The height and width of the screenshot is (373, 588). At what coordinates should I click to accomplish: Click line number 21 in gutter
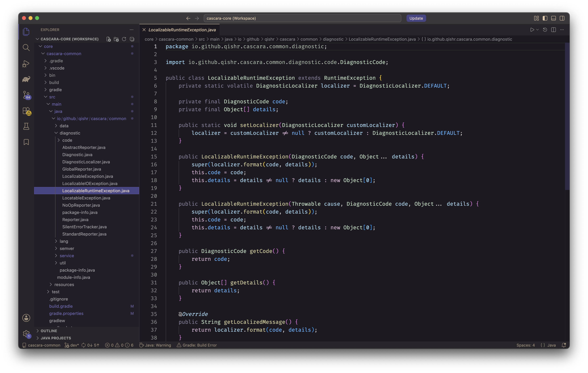154,204
